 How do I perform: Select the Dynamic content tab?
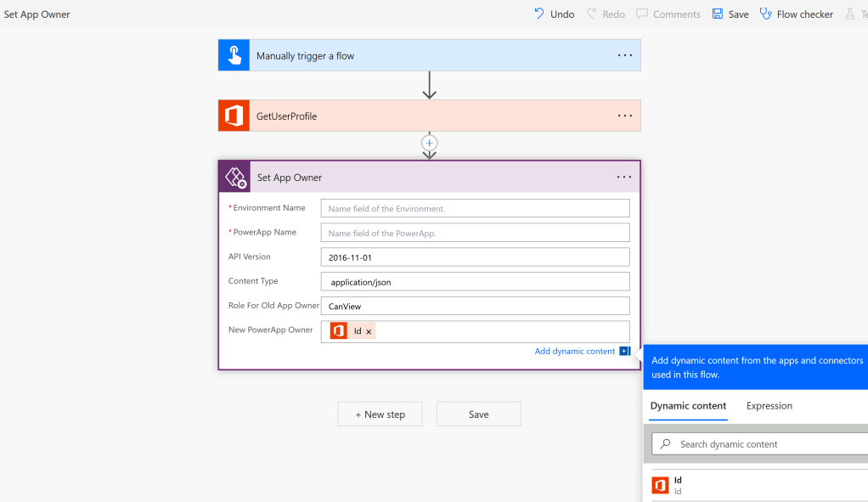[x=688, y=406]
